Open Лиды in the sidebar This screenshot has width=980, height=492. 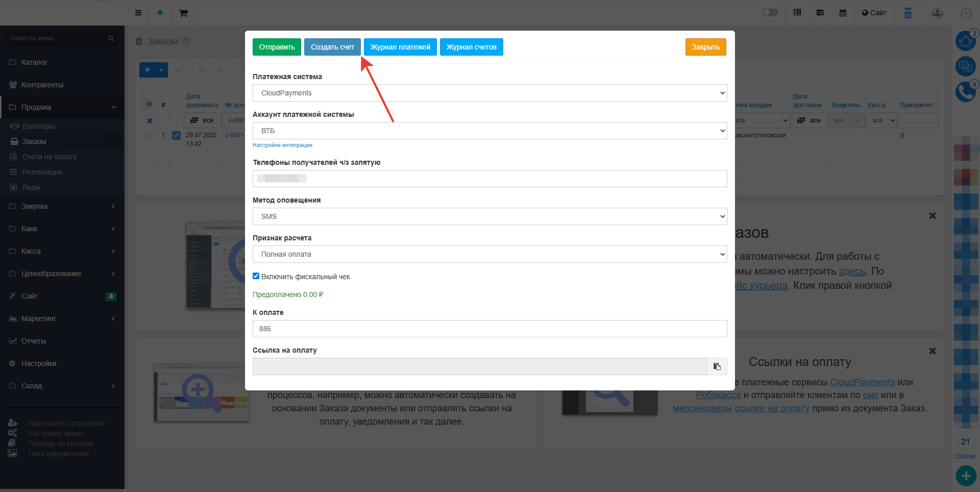31,187
